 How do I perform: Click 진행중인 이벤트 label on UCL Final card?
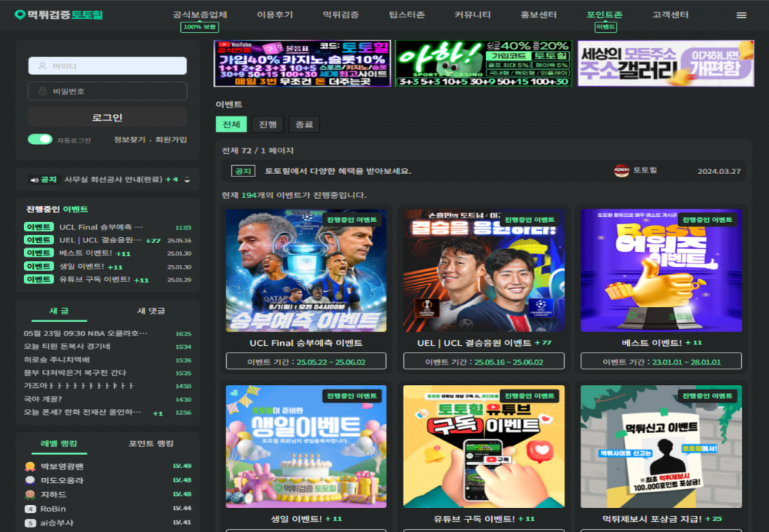351,219
